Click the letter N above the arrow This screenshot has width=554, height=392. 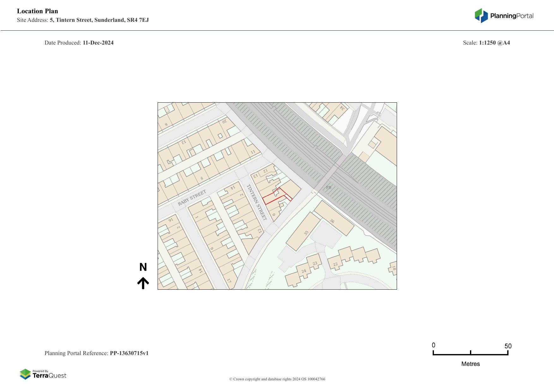pyautogui.click(x=143, y=267)
